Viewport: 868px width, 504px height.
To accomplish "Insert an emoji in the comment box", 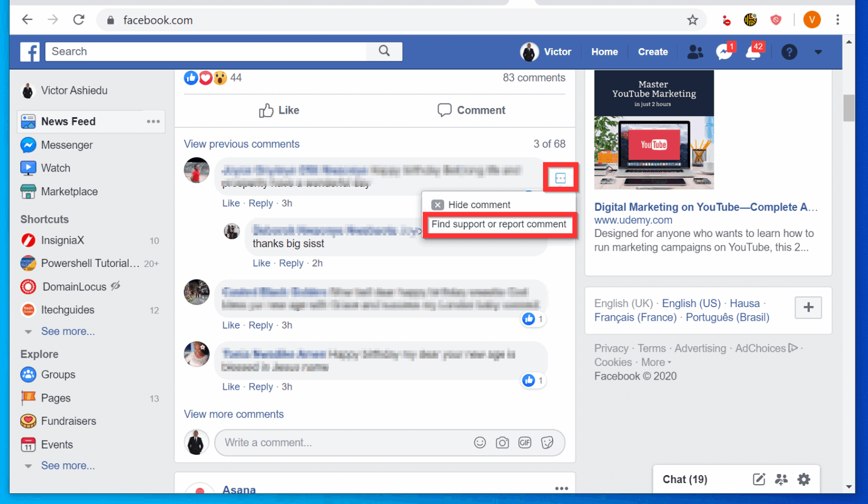I will (480, 443).
